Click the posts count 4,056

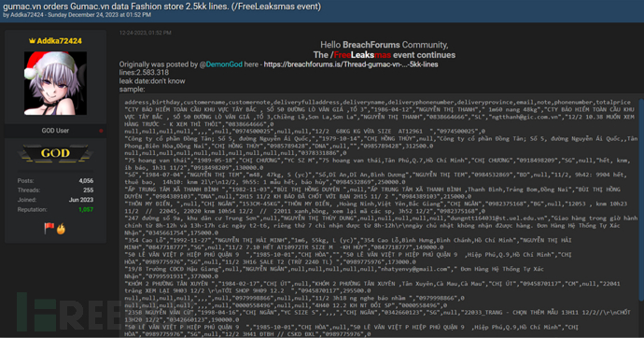tap(86, 181)
